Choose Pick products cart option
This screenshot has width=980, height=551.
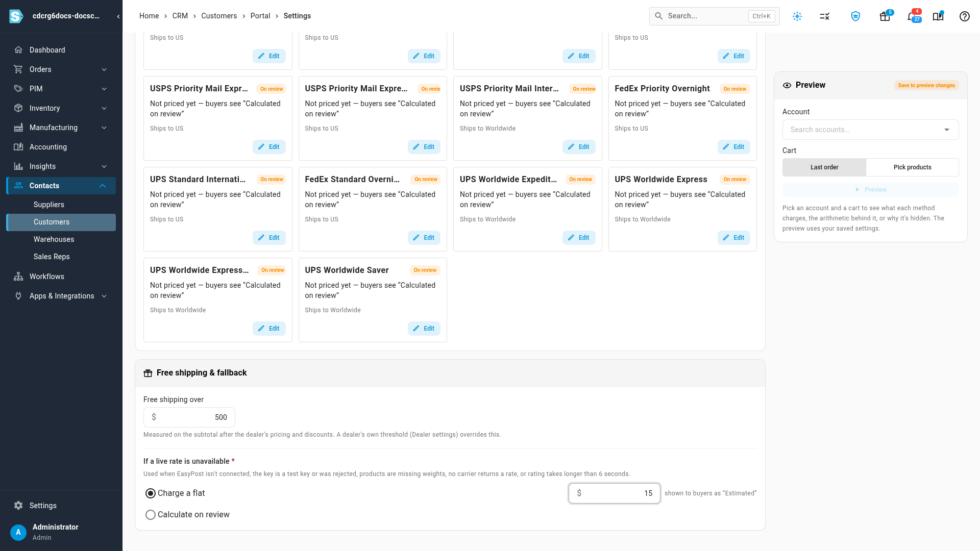coord(912,167)
